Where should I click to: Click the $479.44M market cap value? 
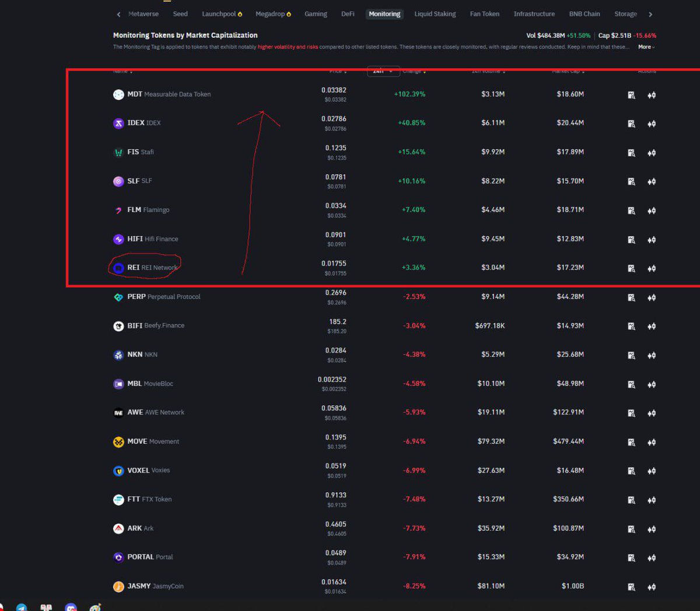click(568, 441)
